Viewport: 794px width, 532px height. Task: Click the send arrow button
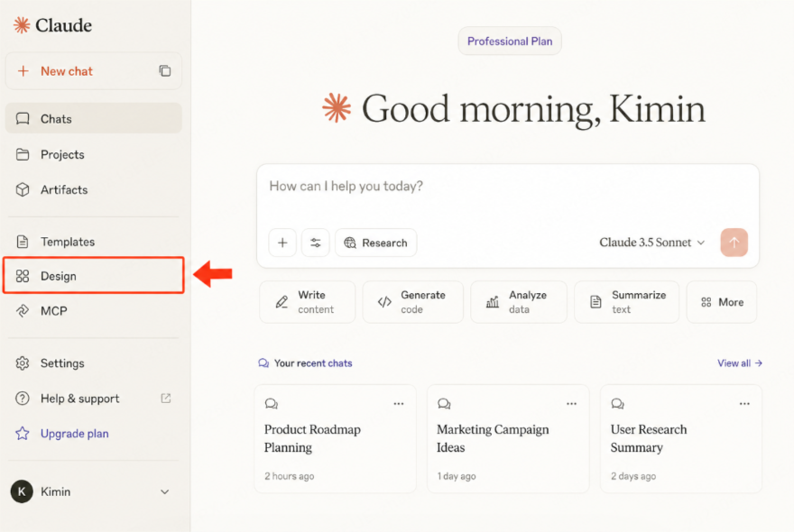(734, 243)
